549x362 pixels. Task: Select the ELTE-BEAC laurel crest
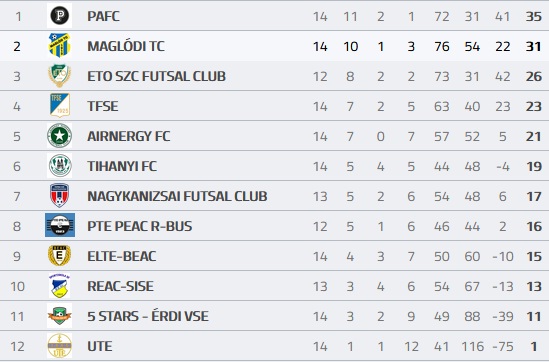coord(60,256)
